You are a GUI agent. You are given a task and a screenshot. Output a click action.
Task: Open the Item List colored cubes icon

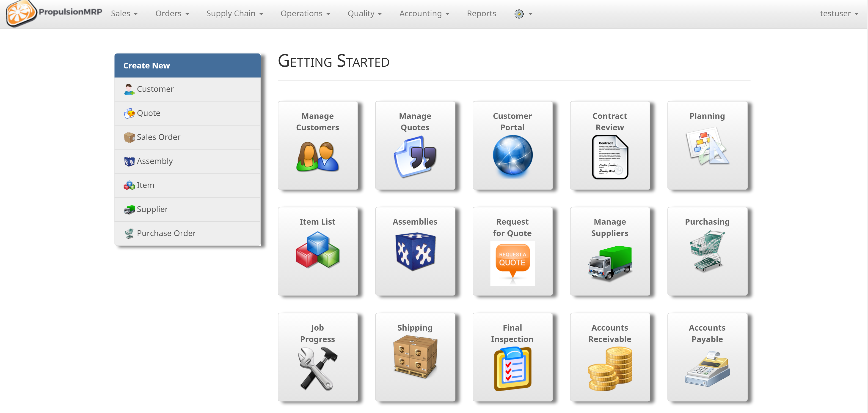click(x=317, y=250)
